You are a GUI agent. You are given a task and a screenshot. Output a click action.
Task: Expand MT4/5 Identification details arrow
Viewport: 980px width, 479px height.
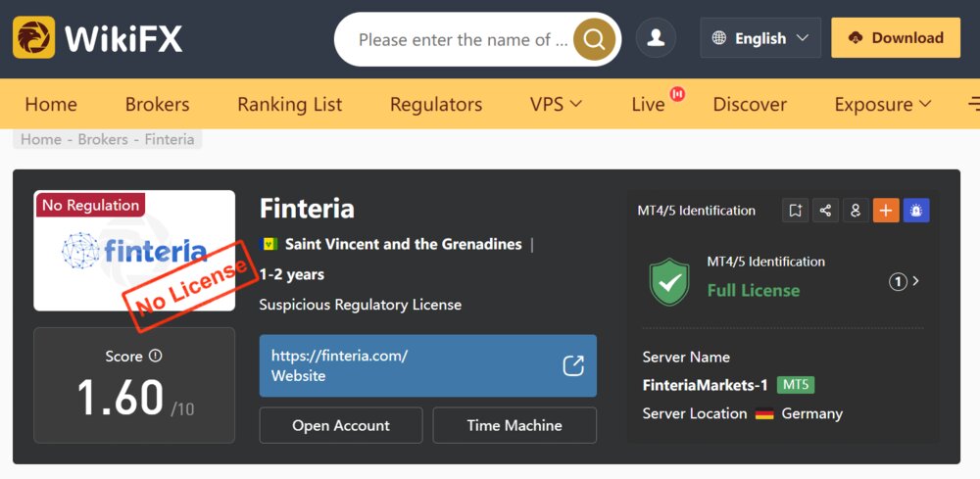[x=916, y=282]
